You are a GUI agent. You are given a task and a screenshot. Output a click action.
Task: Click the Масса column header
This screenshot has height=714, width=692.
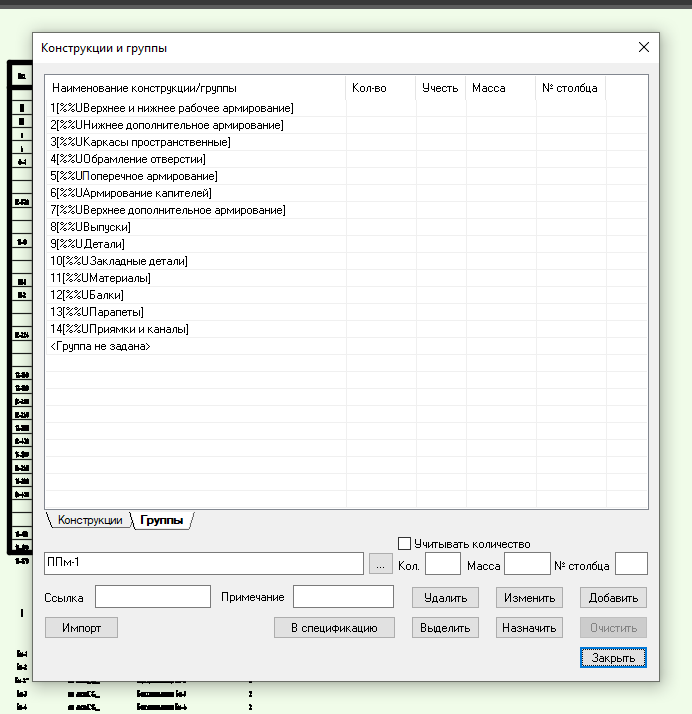click(501, 88)
